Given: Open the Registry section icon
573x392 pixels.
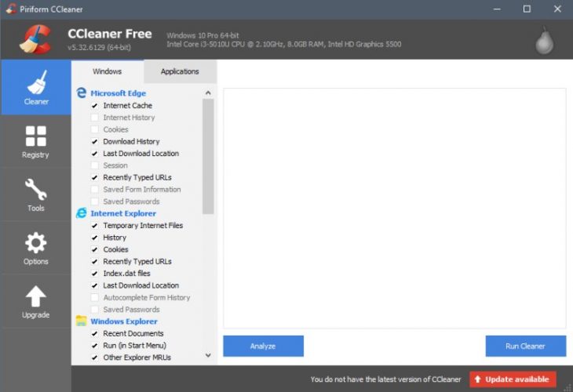Looking at the screenshot, I should [x=36, y=136].
